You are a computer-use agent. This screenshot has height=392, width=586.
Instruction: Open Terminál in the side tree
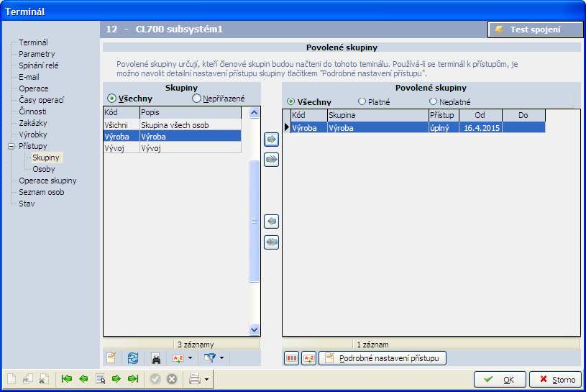pyautogui.click(x=33, y=42)
